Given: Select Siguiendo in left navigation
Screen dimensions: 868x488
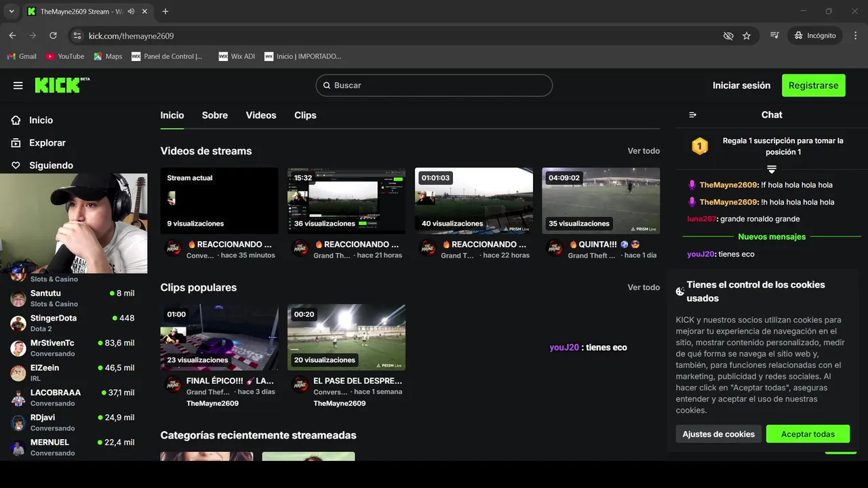Looking at the screenshot, I should click(51, 165).
